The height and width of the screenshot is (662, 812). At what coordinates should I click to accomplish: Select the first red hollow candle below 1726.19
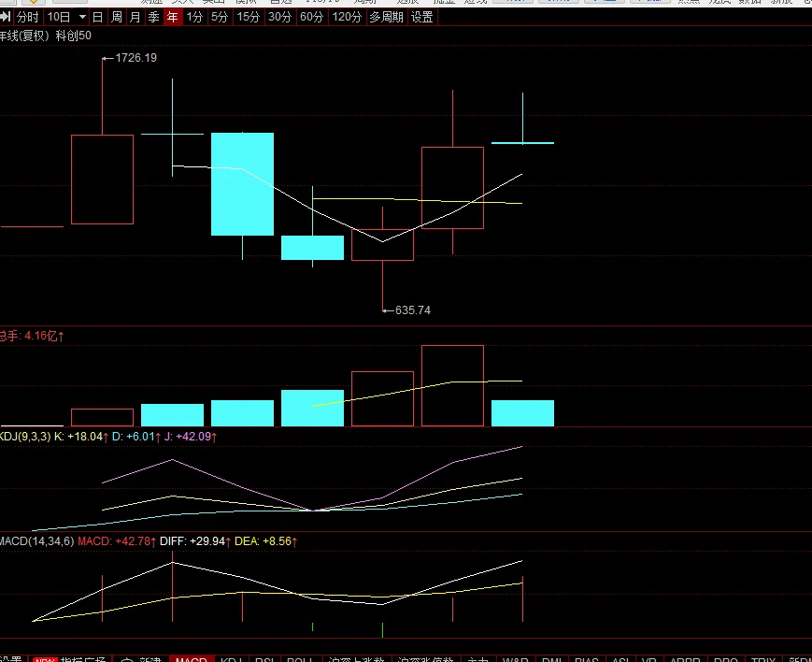pyautogui.click(x=102, y=180)
